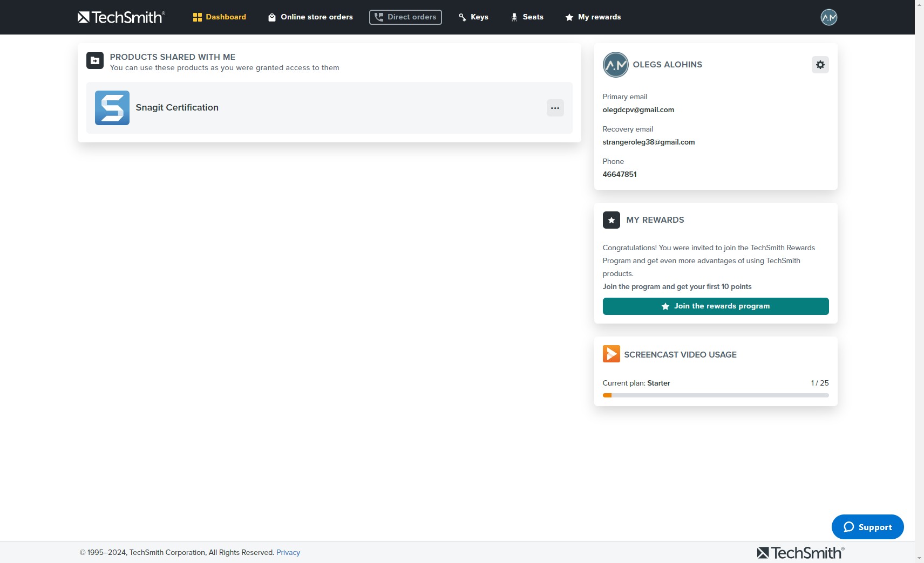Viewport: 924px width, 563px height.
Task: Click the TechSmith logo in header
Action: [121, 17]
